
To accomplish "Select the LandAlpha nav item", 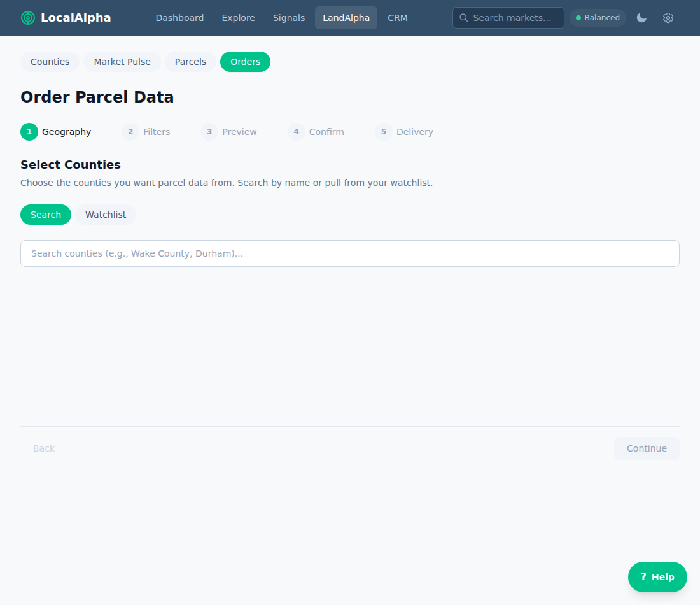I will click(x=346, y=18).
